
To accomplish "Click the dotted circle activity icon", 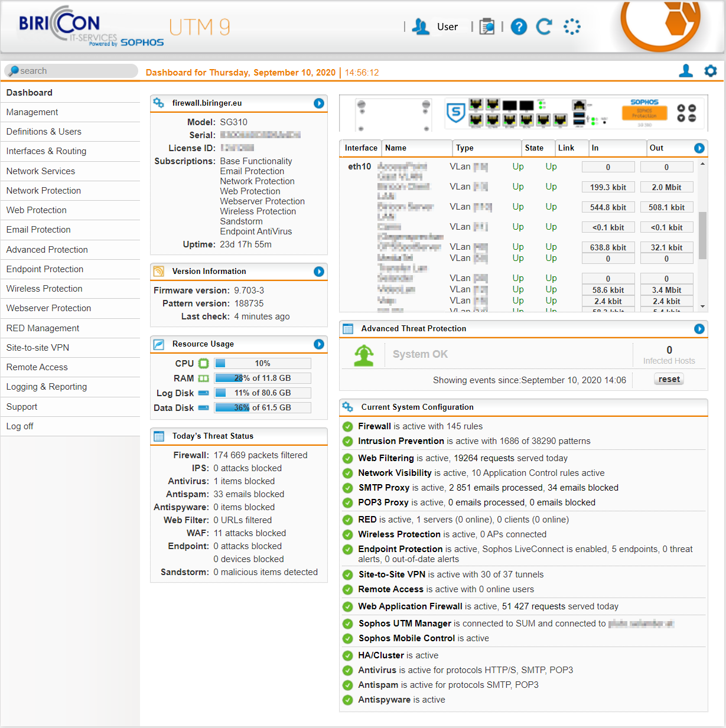I will (x=572, y=27).
